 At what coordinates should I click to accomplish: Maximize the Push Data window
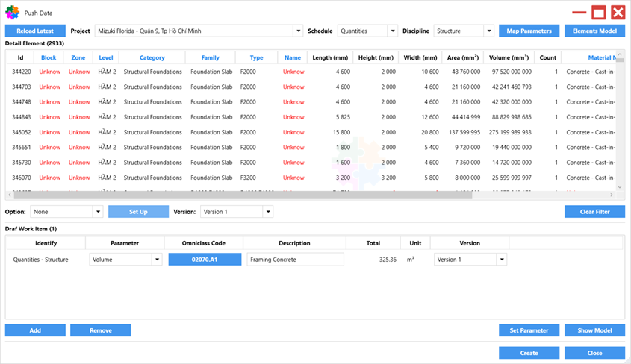tap(598, 13)
